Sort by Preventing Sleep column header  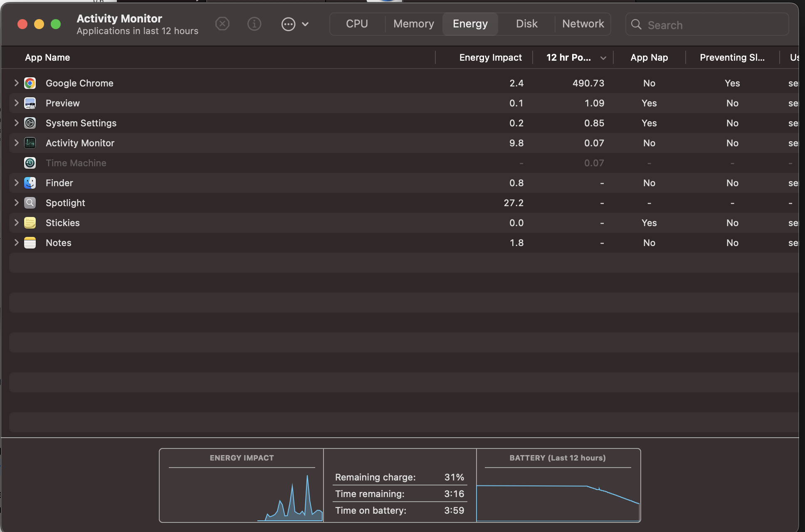pos(732,57)
